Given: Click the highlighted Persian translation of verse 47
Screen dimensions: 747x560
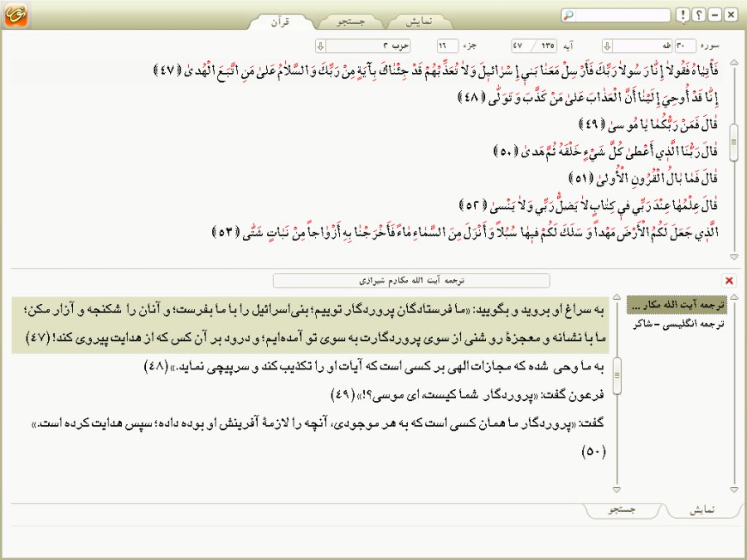Looking at the screenshot, I should tap(310, 325).
